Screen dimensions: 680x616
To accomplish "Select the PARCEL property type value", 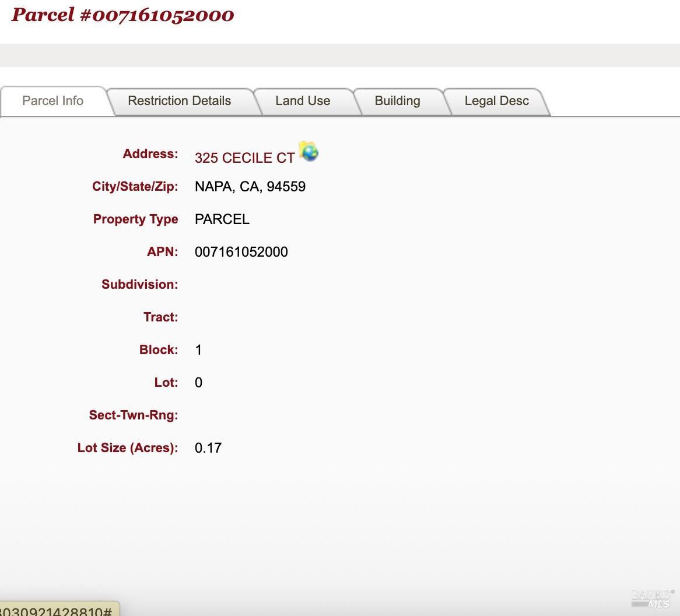I will [222, 219].
